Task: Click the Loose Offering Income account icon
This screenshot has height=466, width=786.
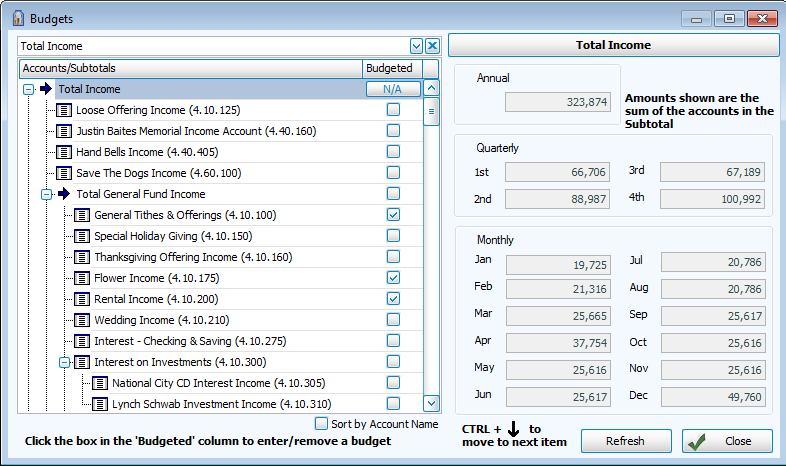Action: click(64, 110)
